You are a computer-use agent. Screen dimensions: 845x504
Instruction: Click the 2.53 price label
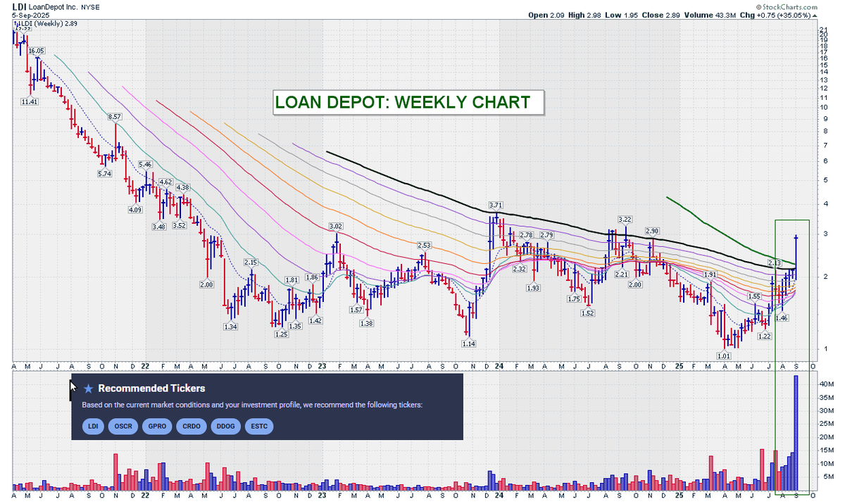point(424,245)
